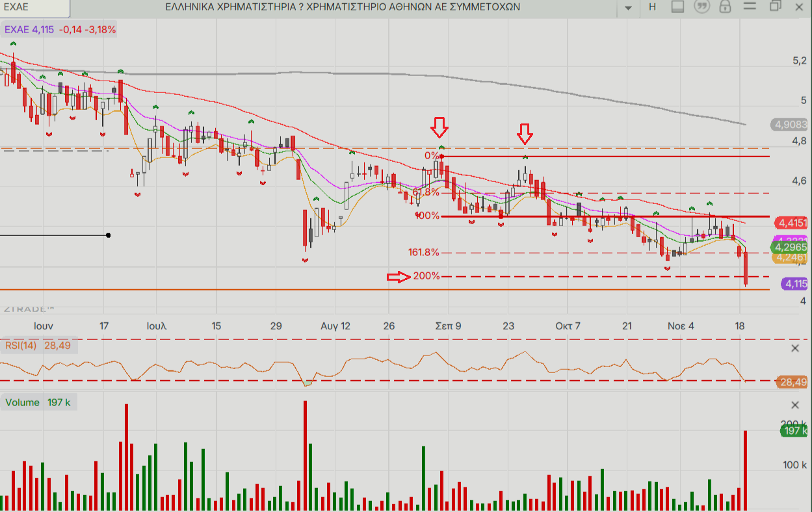This screenshot has height=512, width=812.
Task: Toggle the bottom panel layout icon
Action: coord(678,7)
